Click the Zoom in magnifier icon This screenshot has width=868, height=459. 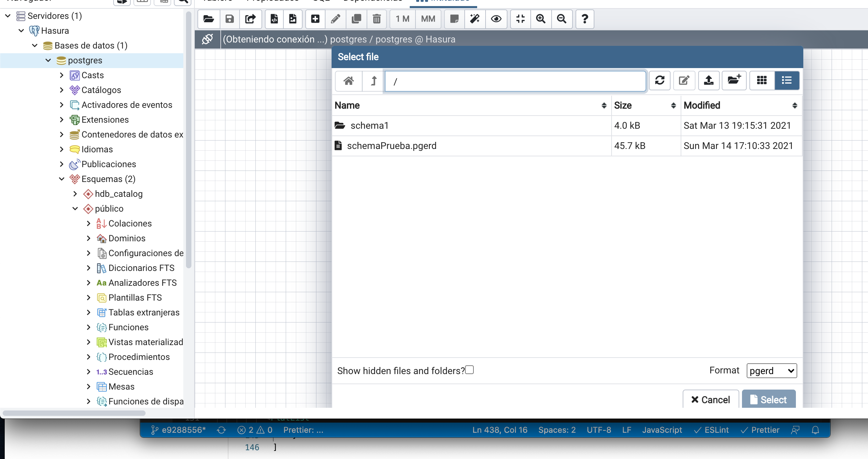tap(540, 19)
